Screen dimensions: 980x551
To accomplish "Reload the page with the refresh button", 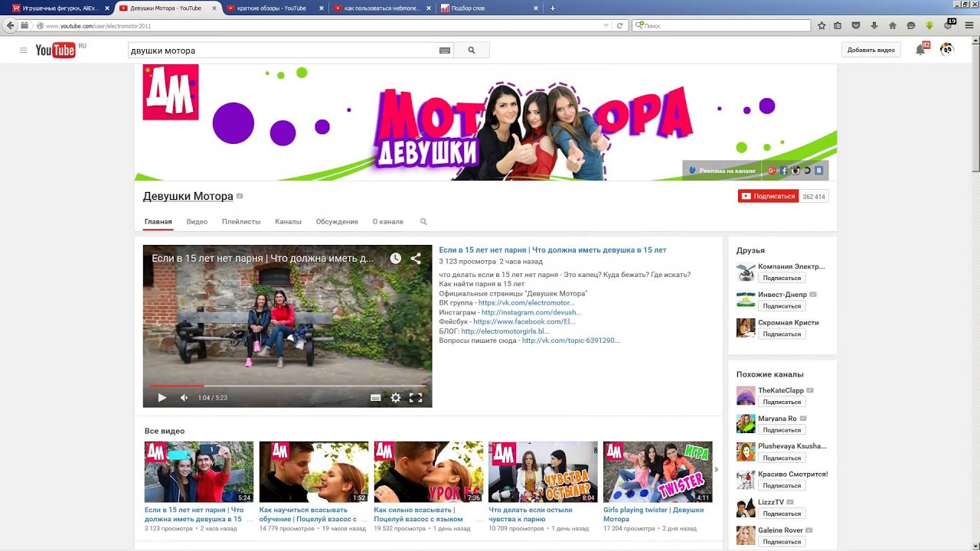I will click(619, 25).
